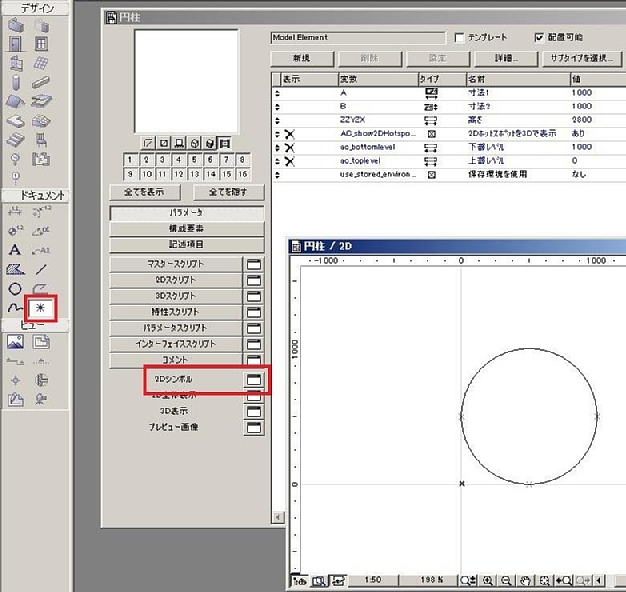Select the Line tool in toolbox
This screenshot has height=592, width=626.
42,269
